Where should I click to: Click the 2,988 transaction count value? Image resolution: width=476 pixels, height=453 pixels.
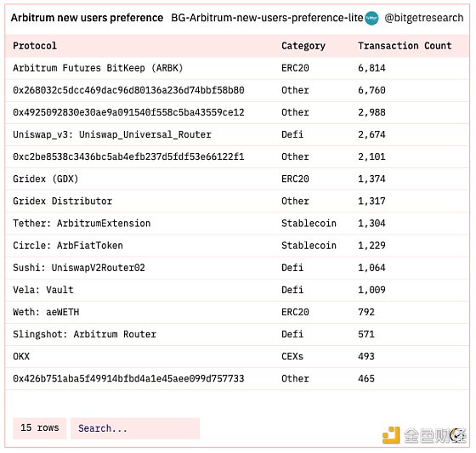pos(371,112)
